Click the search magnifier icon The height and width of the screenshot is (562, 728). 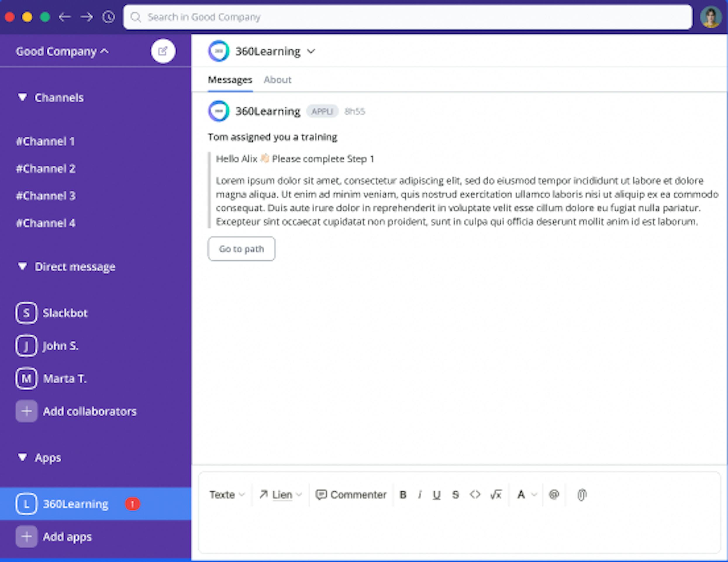tap(136, 17)
